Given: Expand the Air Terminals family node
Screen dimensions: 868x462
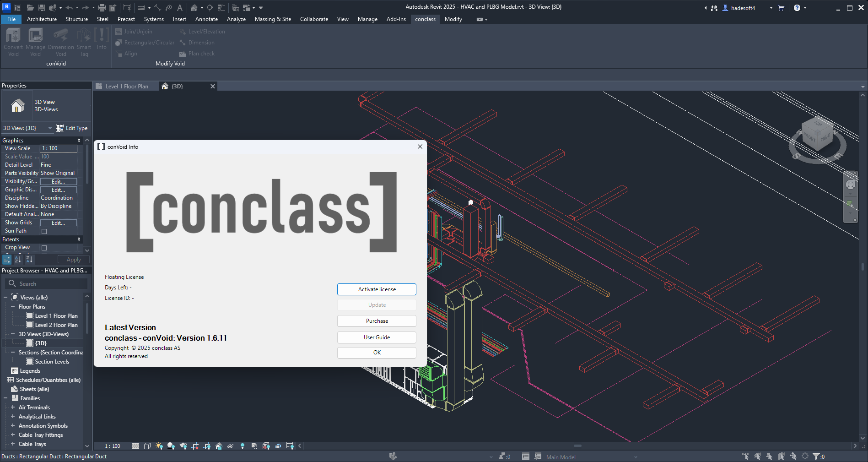Looking at the screenshot, I should [13, 408].
